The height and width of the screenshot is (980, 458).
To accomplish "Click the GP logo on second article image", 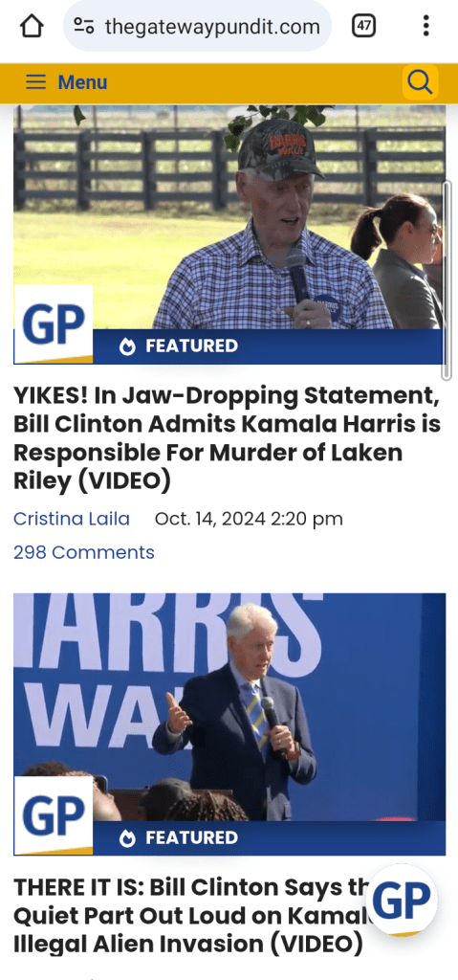I will click(x=54, y=815).
